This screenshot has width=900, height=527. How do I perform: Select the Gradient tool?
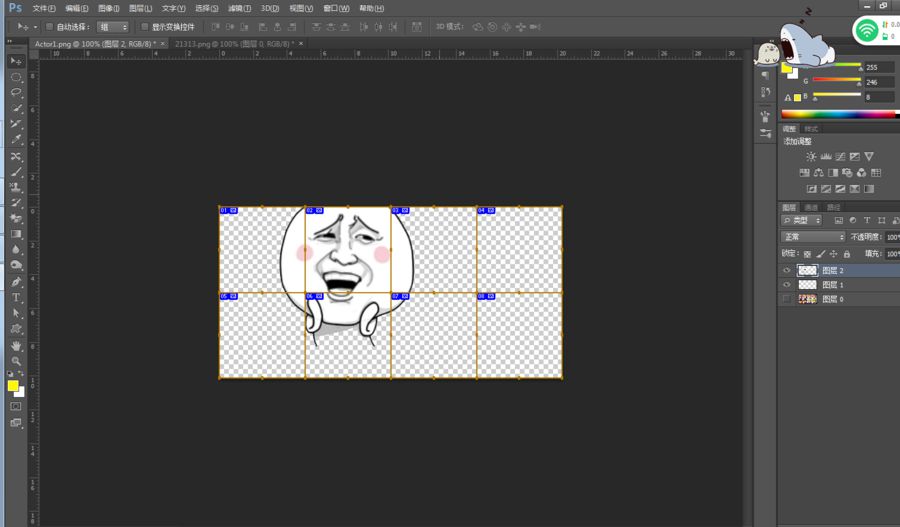pyautogui.click(x=15, y=234)
